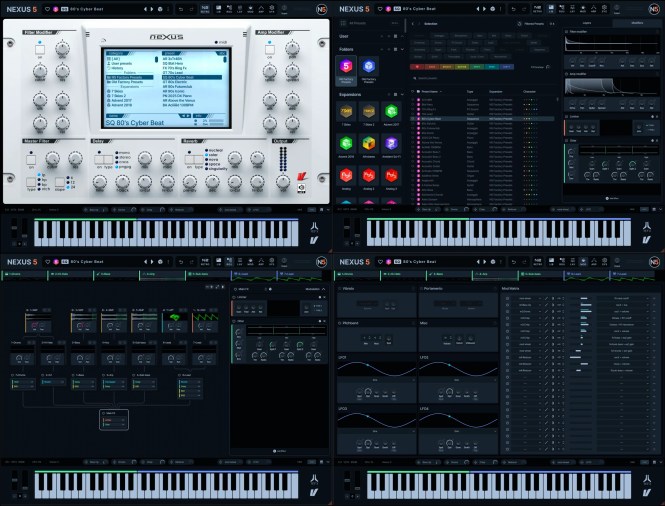This screenshot has height=506, width=665.
Task: Open the LIB tab in retro-skin window
Action: coord(219,9)
